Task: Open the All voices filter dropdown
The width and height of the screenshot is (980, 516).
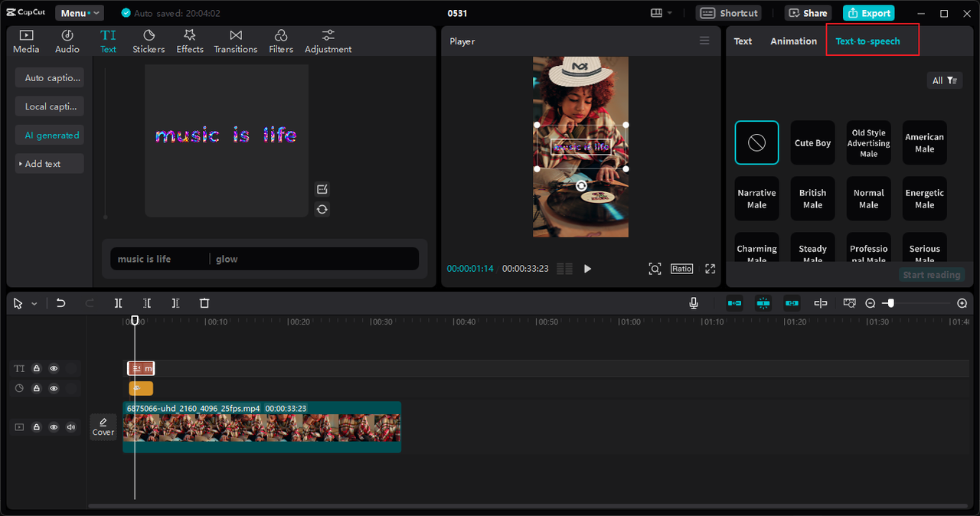Action: tap(944, 80)
